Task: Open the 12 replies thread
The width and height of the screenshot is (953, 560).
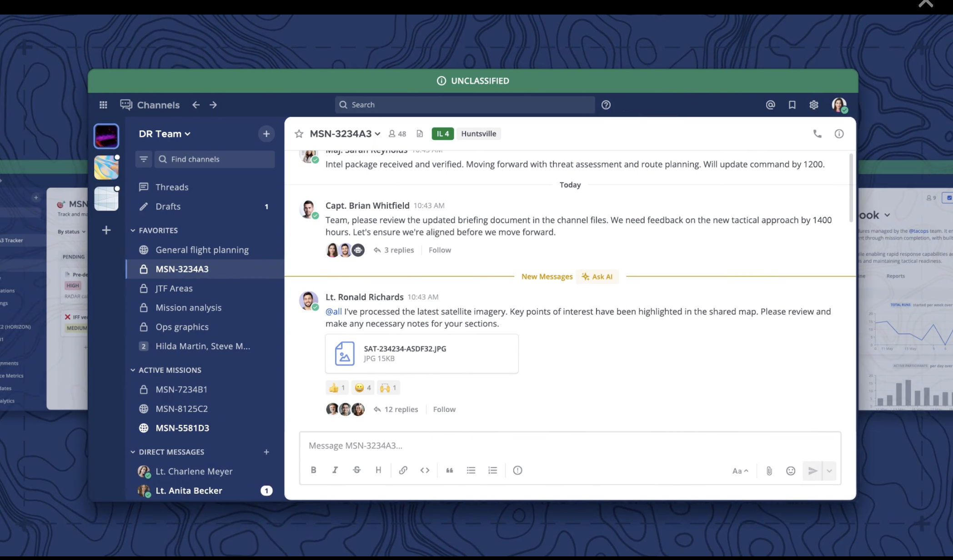Action: pyautogui.click(x=396, y=409)
